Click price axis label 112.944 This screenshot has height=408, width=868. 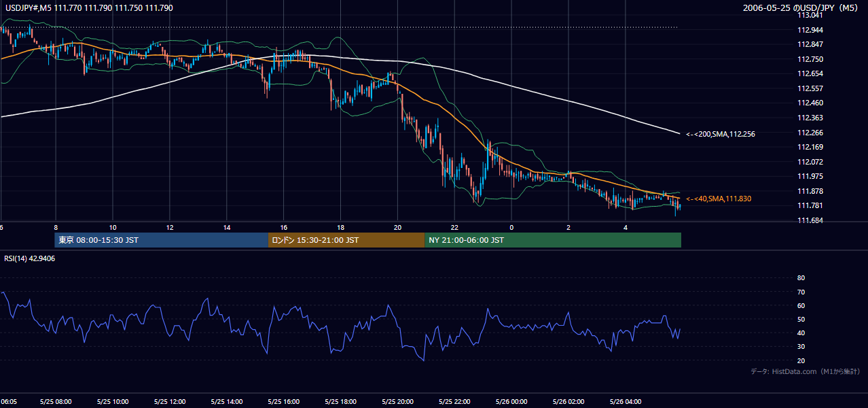[810, 30]
